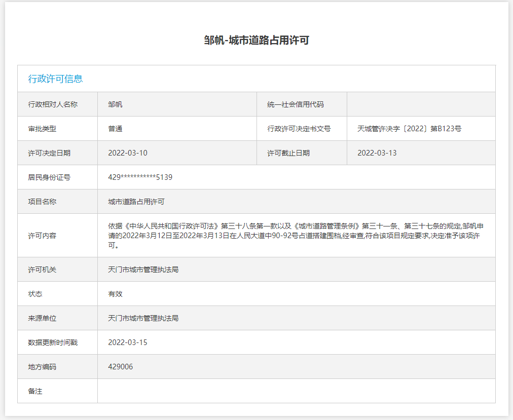Viewport: 513px width, 420px height.
Task: Click the 来源单位 label
Action: tap(42, 318)
